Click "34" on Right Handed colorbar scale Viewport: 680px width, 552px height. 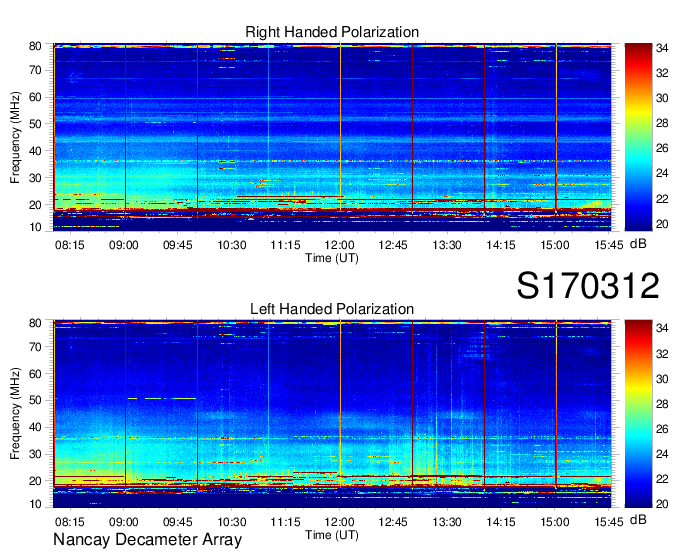662,48
